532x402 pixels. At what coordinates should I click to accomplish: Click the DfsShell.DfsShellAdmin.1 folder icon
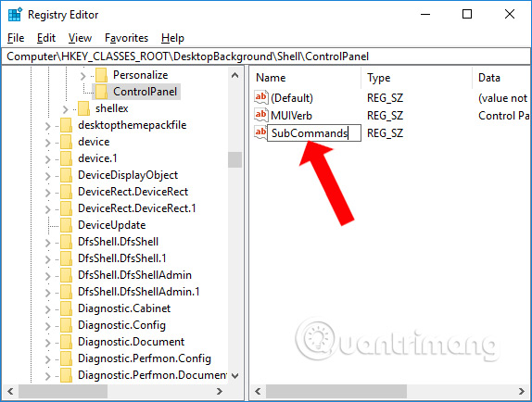(x=66, y=292)
